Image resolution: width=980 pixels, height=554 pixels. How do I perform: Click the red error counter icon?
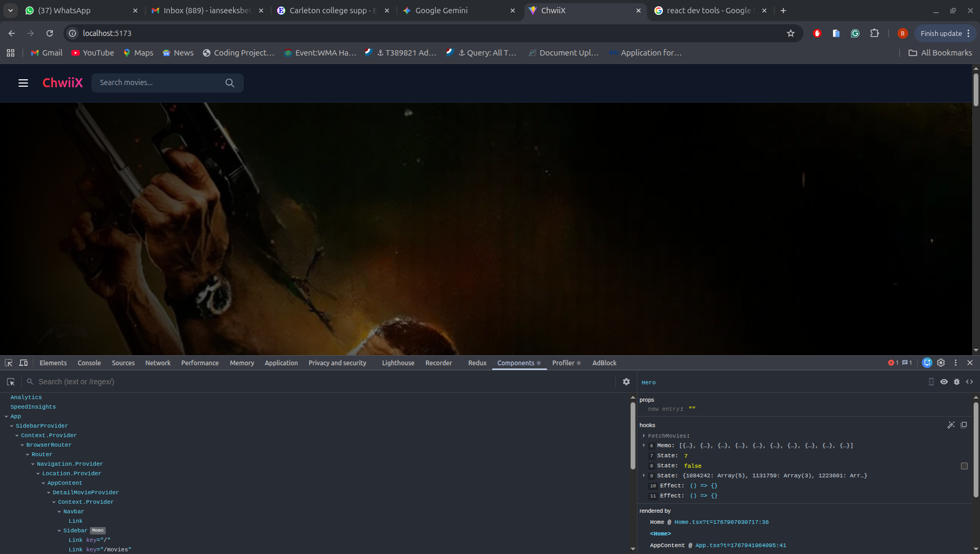click(x=894, y=362)
